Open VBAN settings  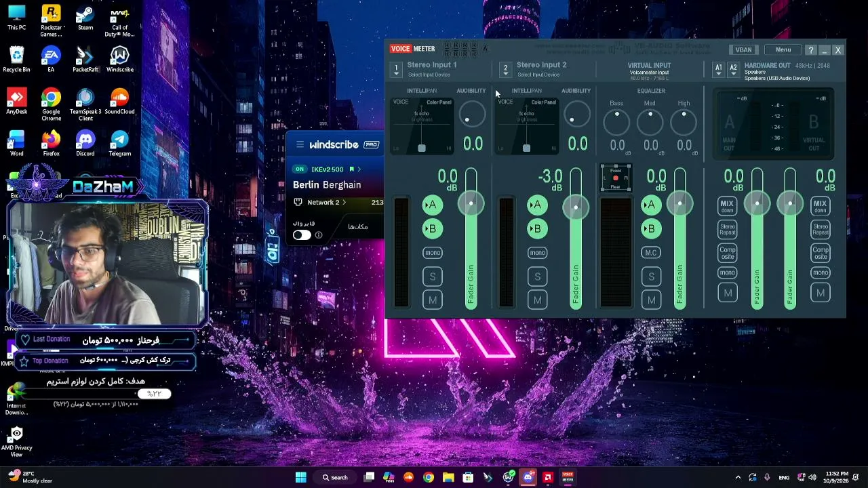point(743,49)
